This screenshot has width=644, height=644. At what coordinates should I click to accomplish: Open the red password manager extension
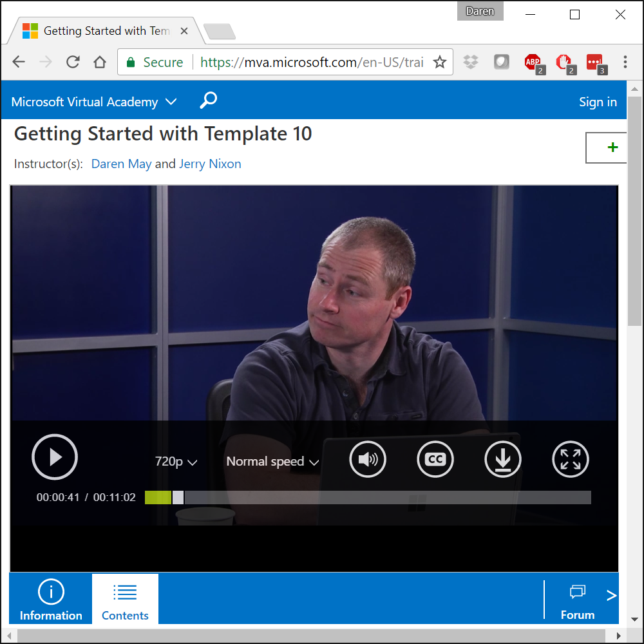(x=596, y=63)
